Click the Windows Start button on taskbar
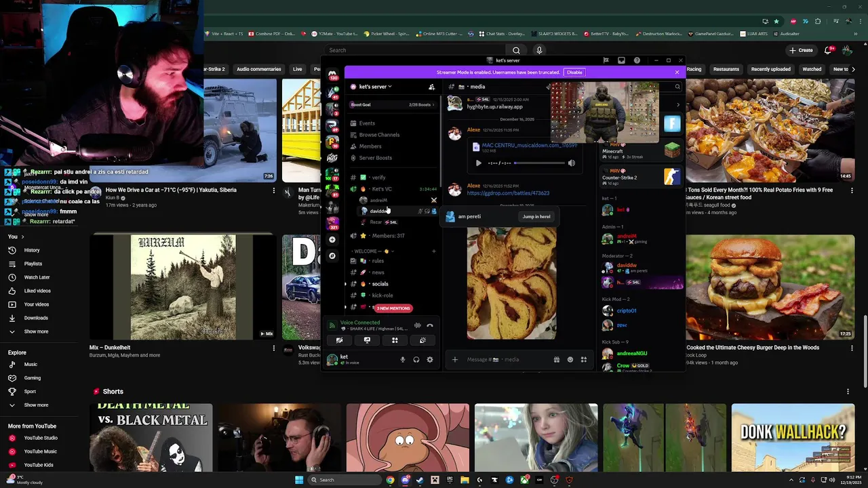868x488 pixels. tap(299, 480)
